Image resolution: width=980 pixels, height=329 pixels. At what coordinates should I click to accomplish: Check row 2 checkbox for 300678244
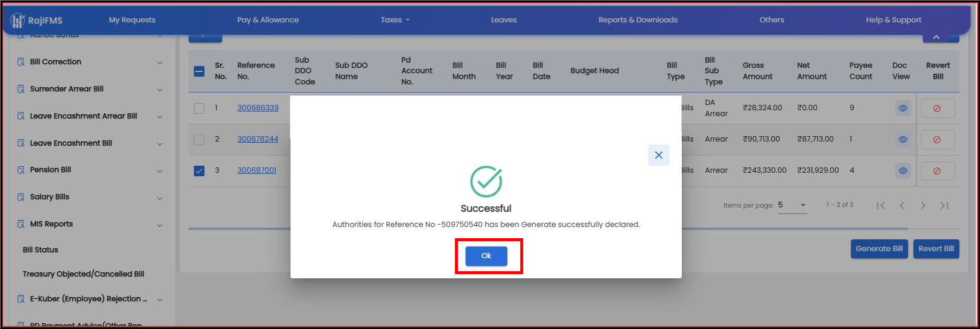point(199,140)
